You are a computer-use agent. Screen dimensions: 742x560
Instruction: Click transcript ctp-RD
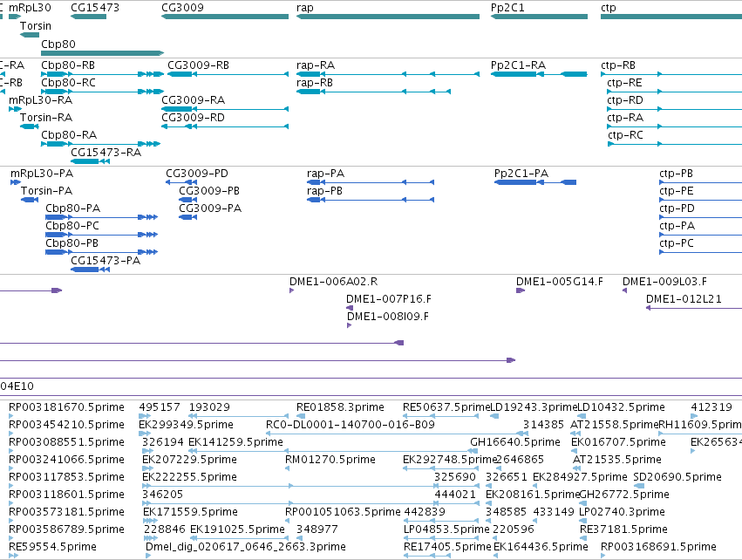pos(674,109)
